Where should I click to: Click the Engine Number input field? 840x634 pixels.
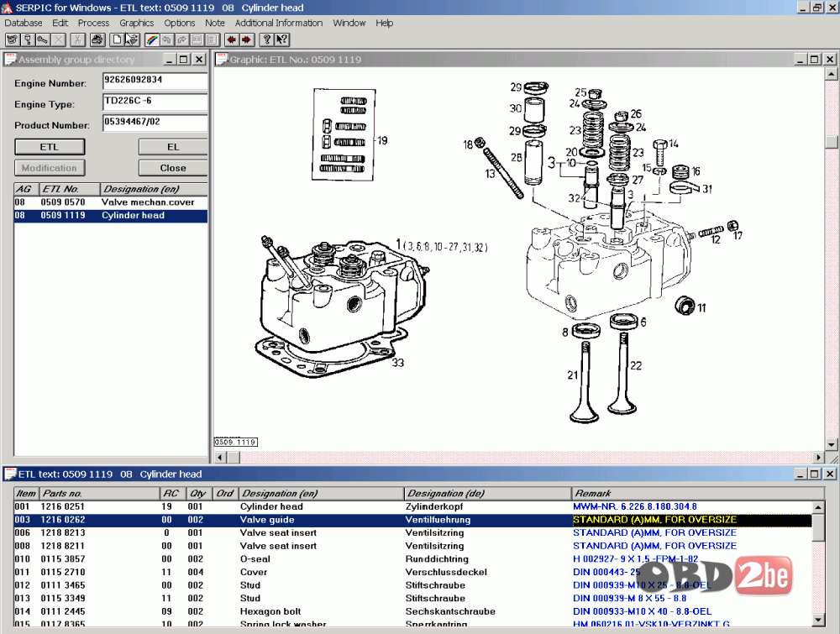click(155, 81)
